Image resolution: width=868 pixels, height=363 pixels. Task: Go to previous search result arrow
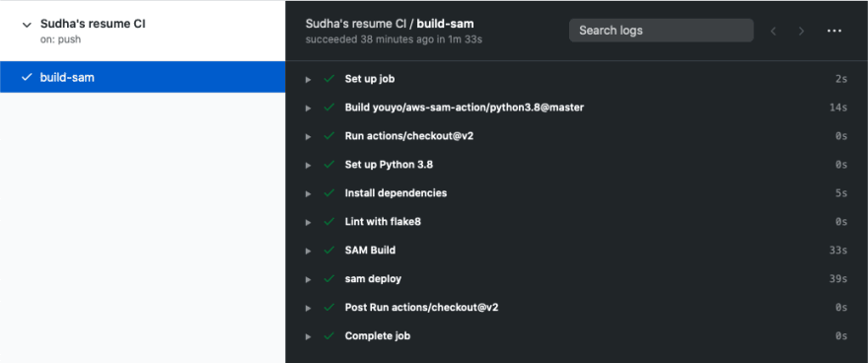point(774,31)
